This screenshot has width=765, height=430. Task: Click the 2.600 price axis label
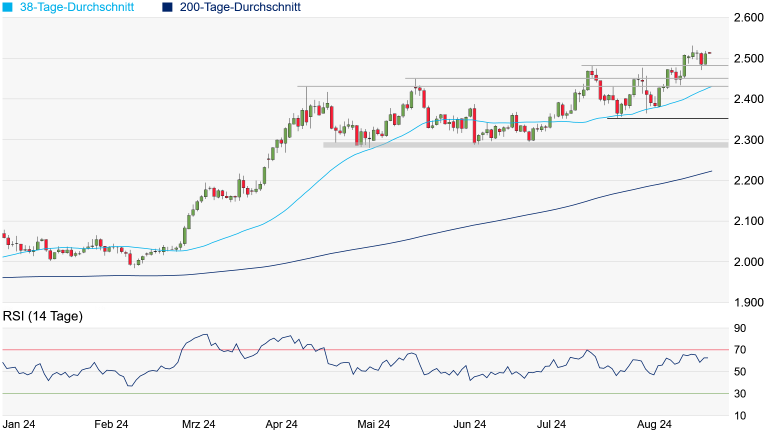(x=746, y=18)
